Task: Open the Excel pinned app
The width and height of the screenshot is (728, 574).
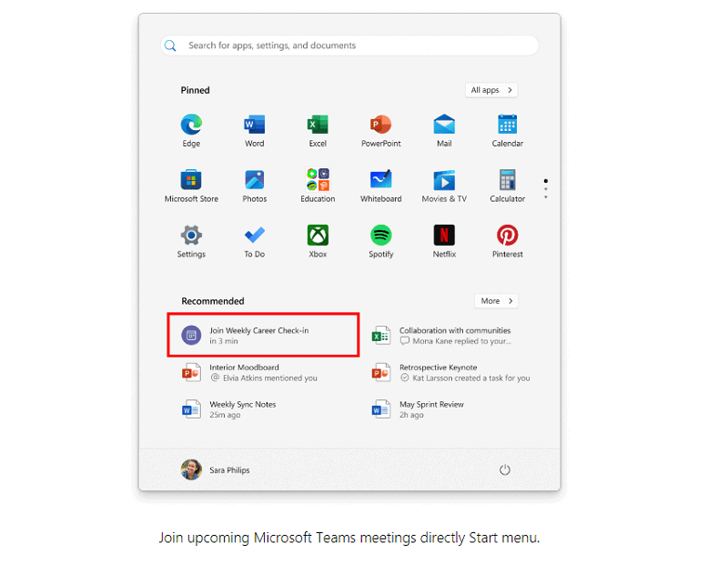Action: coord(318,130)
